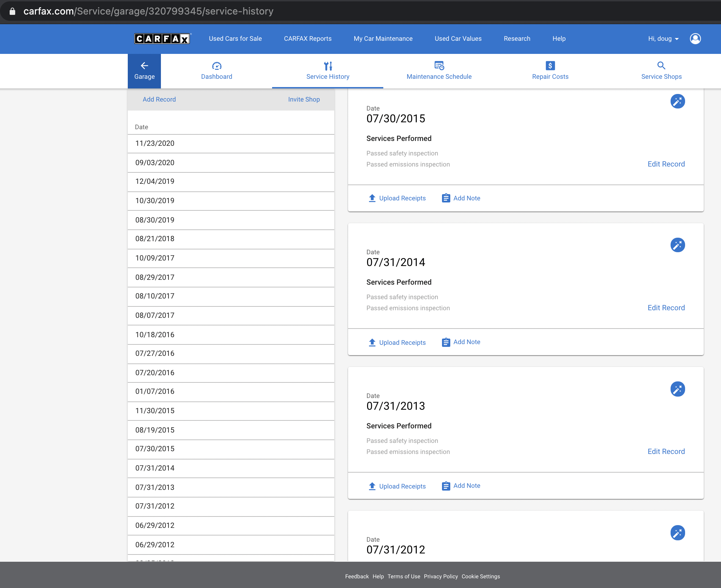Click the browser address bar URL

tap(148, 11)
